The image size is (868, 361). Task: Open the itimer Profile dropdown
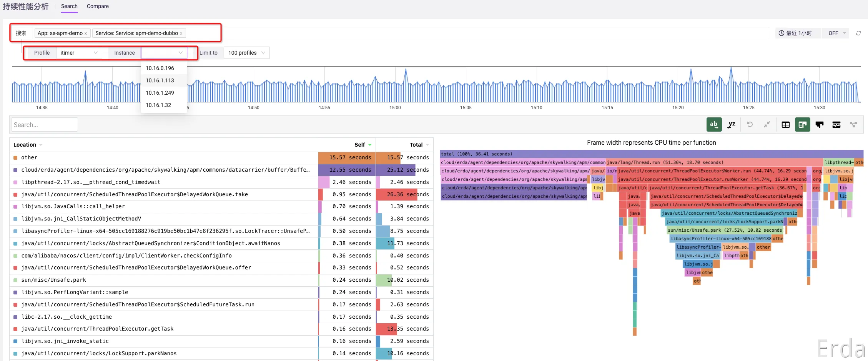pyautogui.click(x=79, y=53)
